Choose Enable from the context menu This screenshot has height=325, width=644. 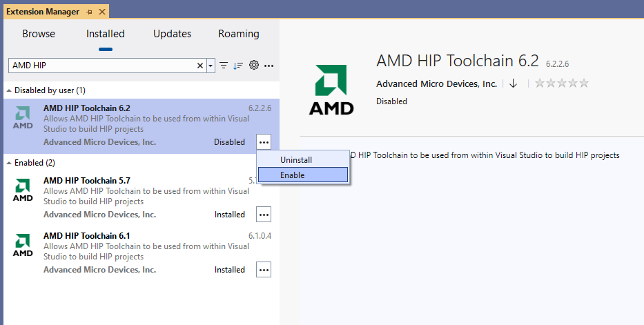click(x=302, y=175)
